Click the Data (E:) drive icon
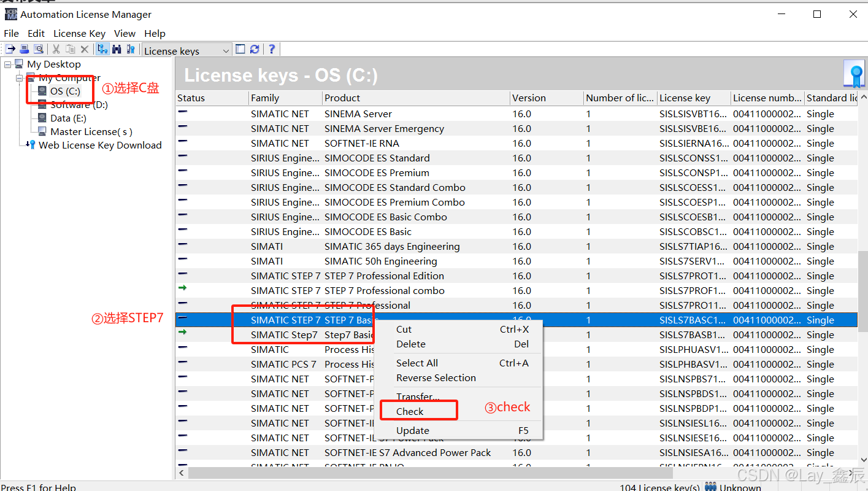The image size is (868, 491). pos(42,118)
